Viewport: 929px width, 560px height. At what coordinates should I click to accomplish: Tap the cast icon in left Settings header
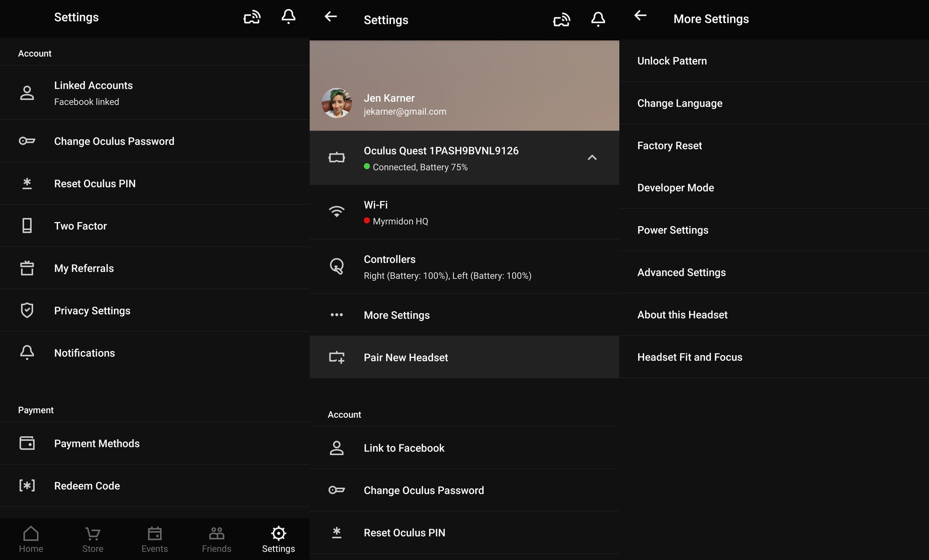(x=252, y=18)
